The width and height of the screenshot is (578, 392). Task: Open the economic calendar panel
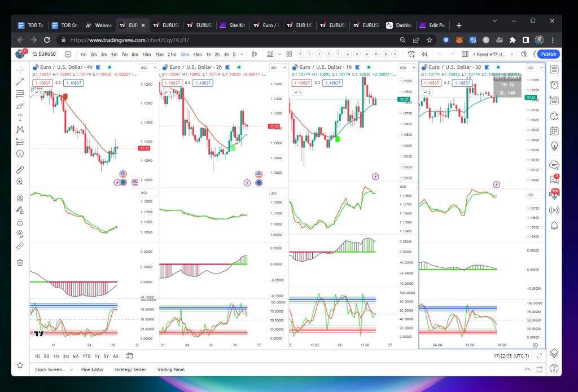coord(554,131)
